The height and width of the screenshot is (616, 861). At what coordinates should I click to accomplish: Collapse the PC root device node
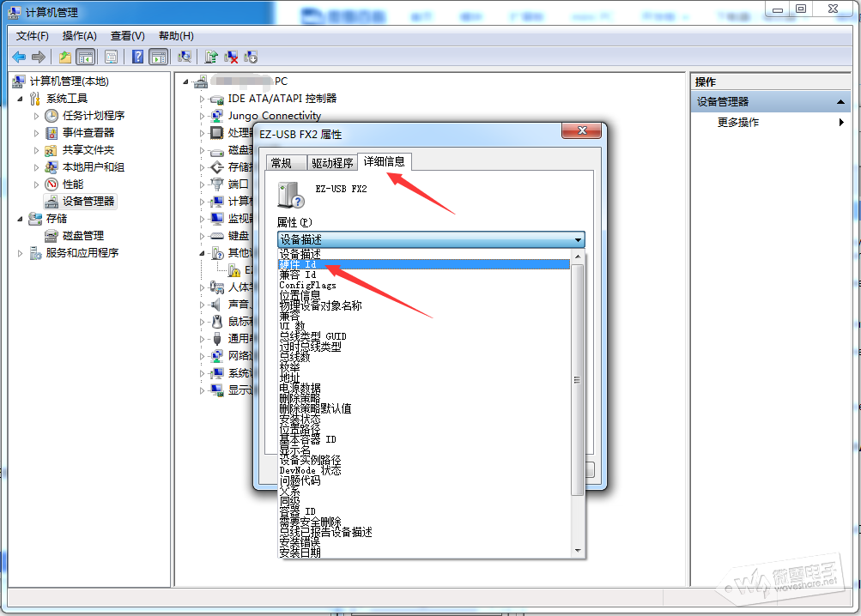click(x=185, y=82)
